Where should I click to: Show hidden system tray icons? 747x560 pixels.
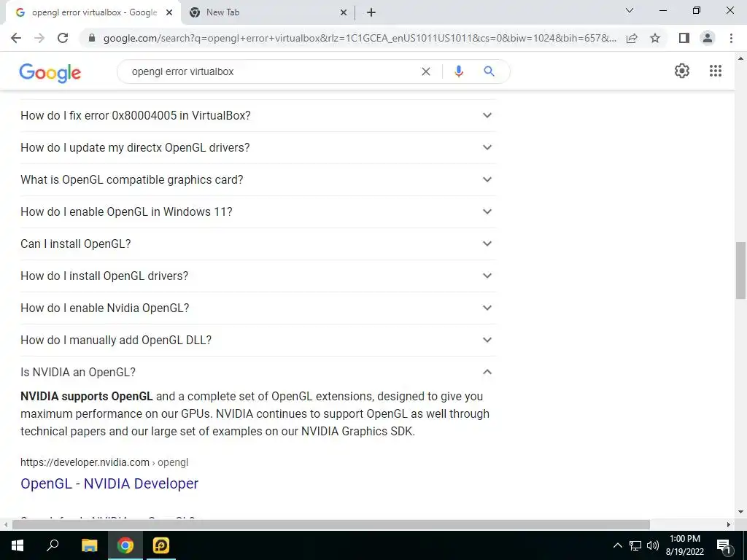pyautogui.click(x=617, y=545)
